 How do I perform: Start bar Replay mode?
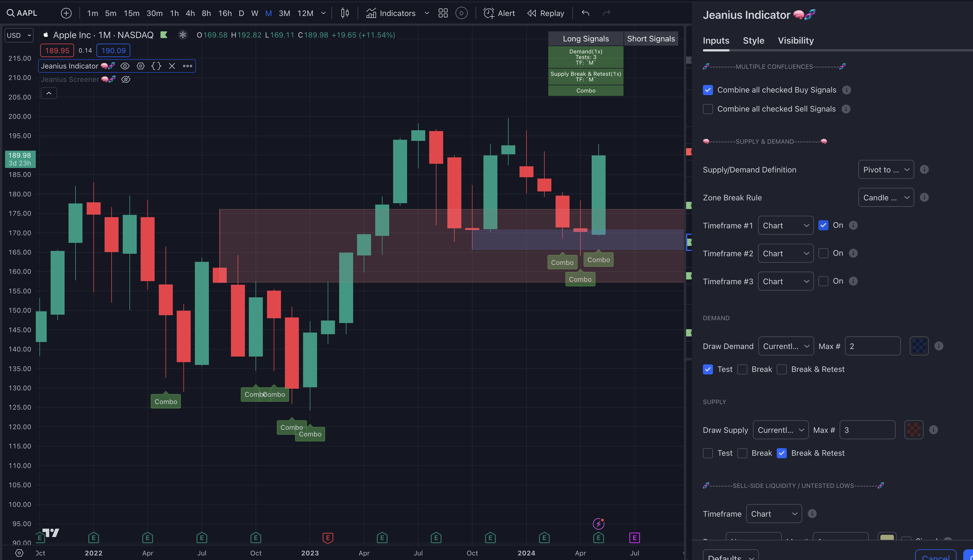pos(546,13)
